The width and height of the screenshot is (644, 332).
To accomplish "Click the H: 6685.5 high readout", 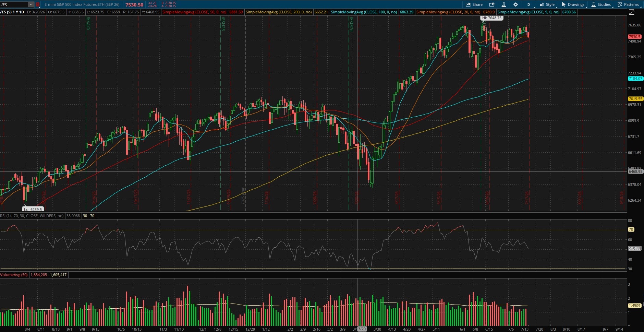I will click(75, 12).
